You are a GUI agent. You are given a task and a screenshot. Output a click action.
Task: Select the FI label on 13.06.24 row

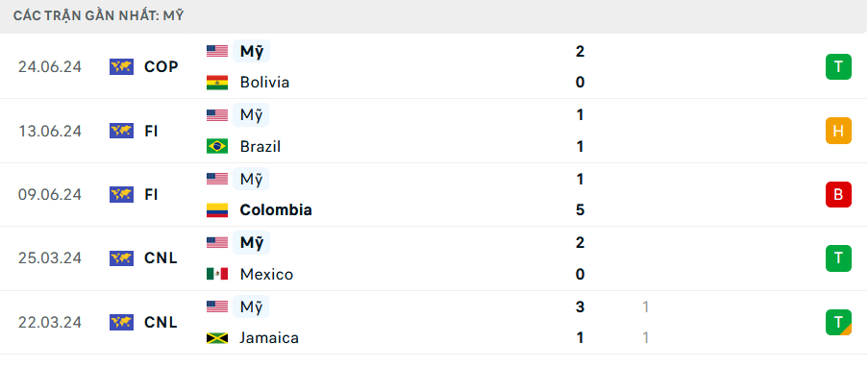click(x=151, y=132)
